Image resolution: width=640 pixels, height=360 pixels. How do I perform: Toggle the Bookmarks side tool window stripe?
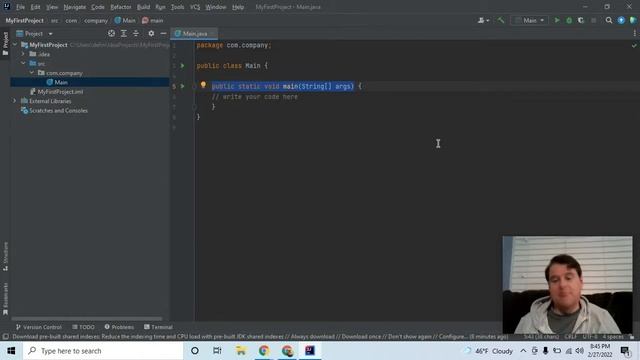5,299
